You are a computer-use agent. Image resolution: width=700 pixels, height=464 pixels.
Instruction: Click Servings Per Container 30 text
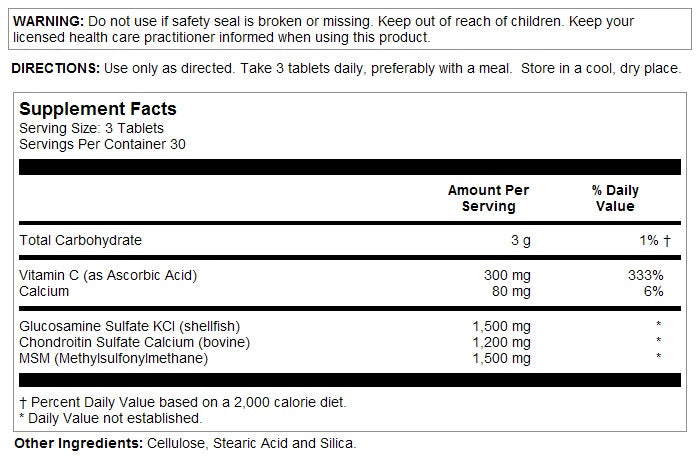[x=103, y=143]
